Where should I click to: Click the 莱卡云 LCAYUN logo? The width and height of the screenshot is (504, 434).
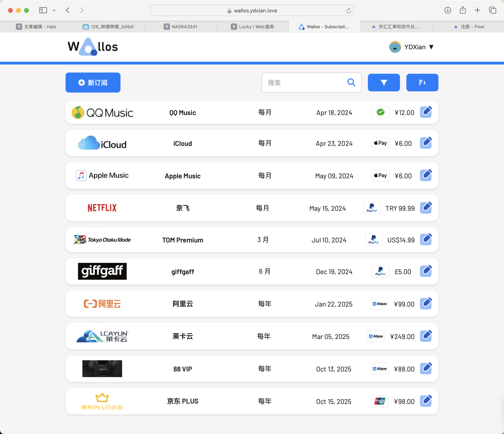102,336
